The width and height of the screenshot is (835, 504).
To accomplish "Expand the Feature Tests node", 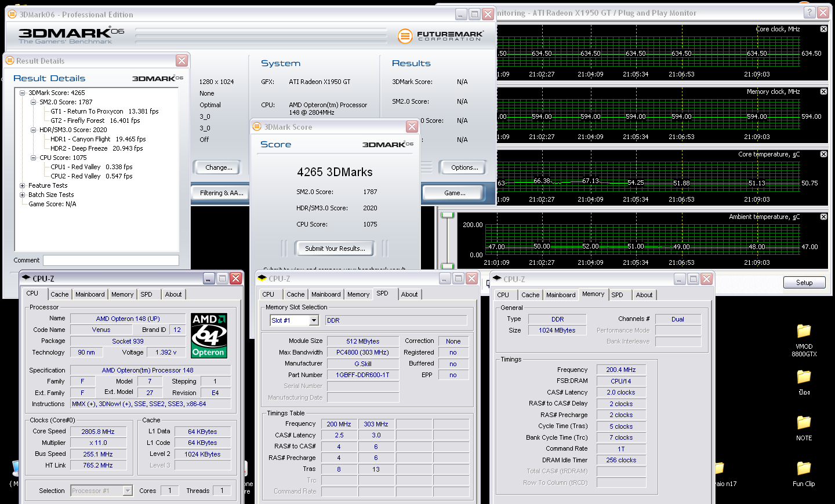I will [x=22, y=185].
